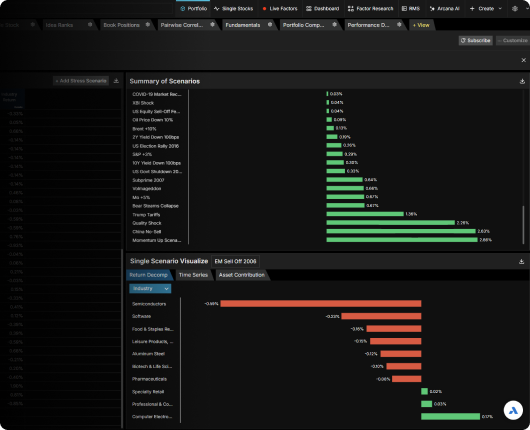Expand the Create menu in top navigation
The height and width of the screenshot is (430, 530).
click(486, 8)
